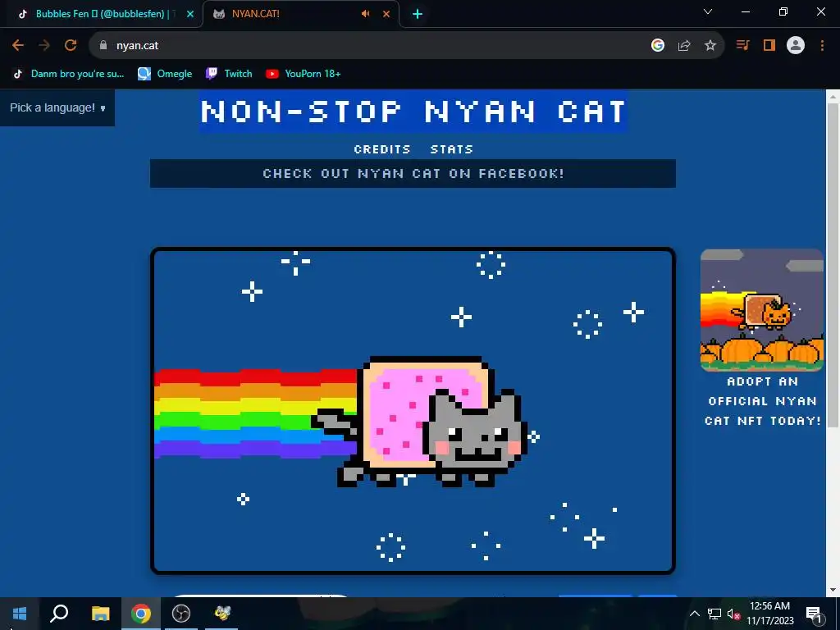Click the Nyan Cat animation
Screen dimensions: 840x630
click(413, 412)
